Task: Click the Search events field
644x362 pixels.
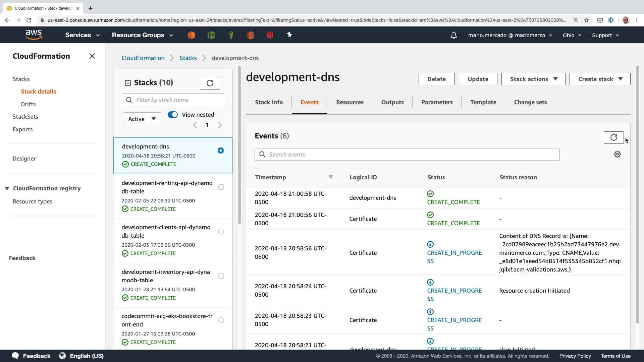Action: pyautogui.click(x=407, y=155)
